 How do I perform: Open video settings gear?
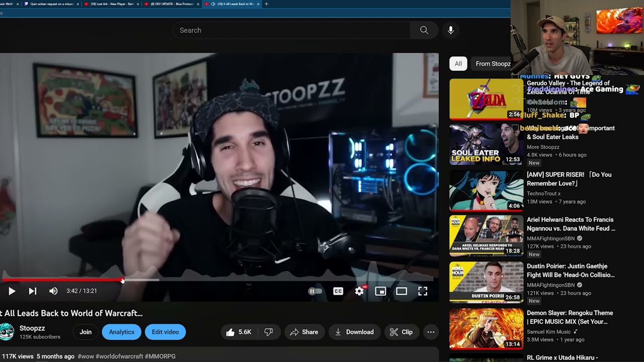coord(359,291)
